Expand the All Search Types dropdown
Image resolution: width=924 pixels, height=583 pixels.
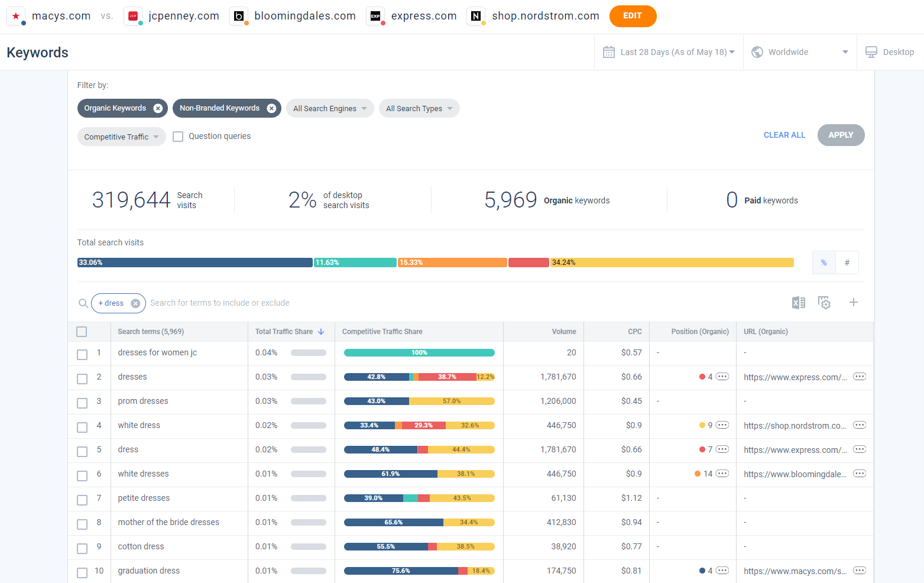[419, 108]
